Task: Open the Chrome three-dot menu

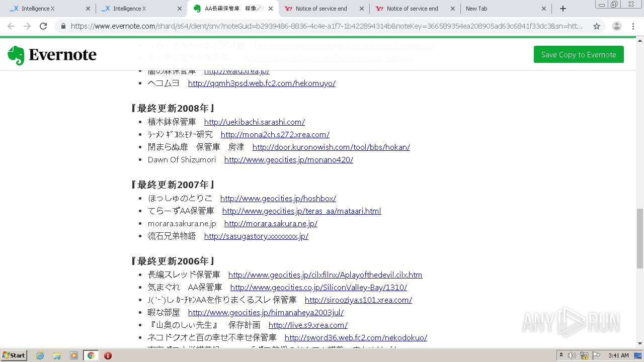Action: [x=633, y=26]
